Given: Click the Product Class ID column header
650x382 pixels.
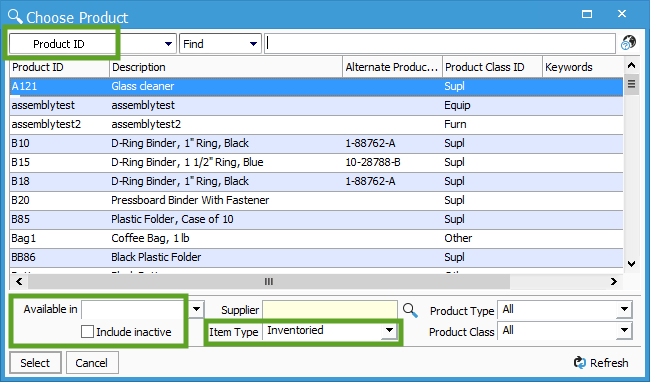Looking at the screenshot, I should 492,67.
